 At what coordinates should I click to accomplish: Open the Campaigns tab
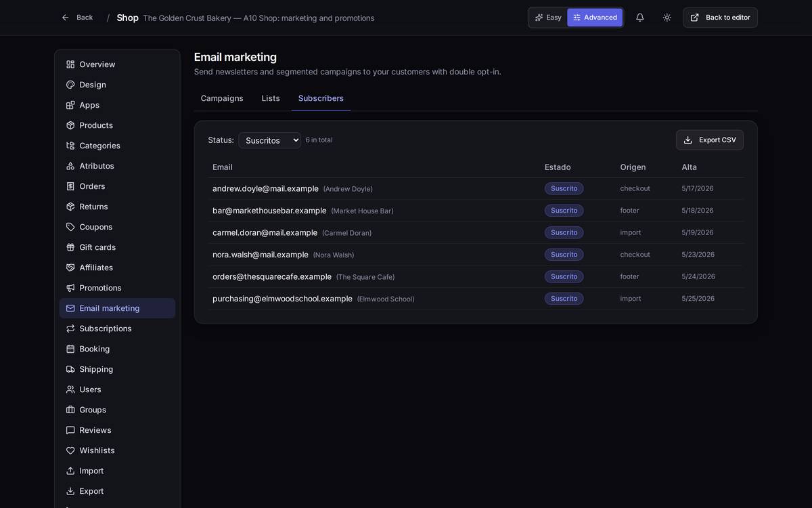click(x=222, y=98)
